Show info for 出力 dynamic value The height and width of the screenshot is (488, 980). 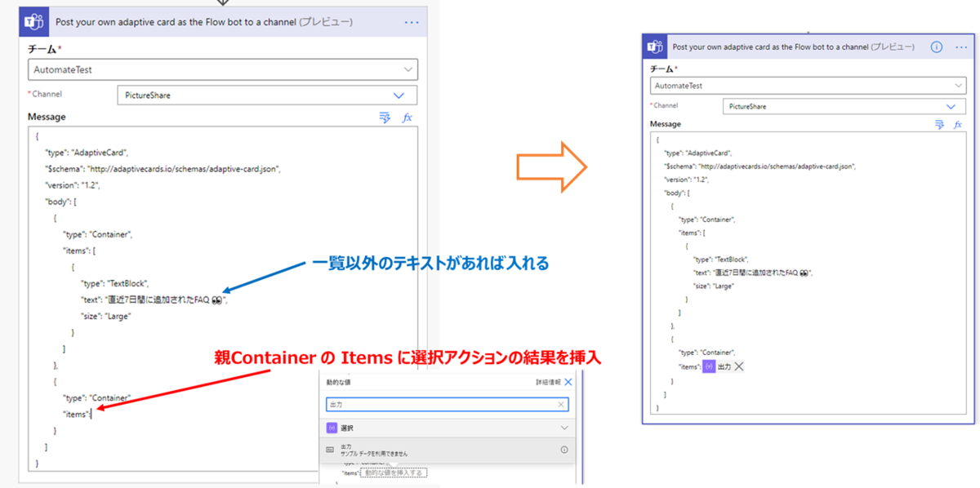point(563,450)
